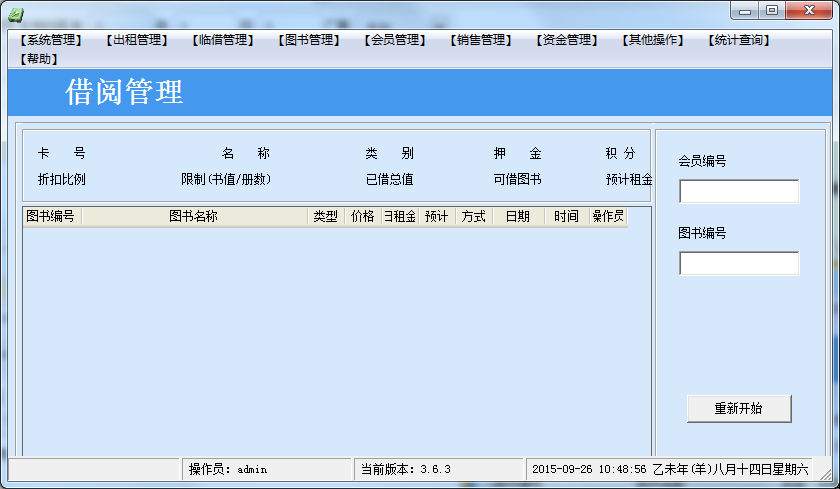Open the 图书管理 menu
This screenshot has width=840, height=489.
click(308, 41)
